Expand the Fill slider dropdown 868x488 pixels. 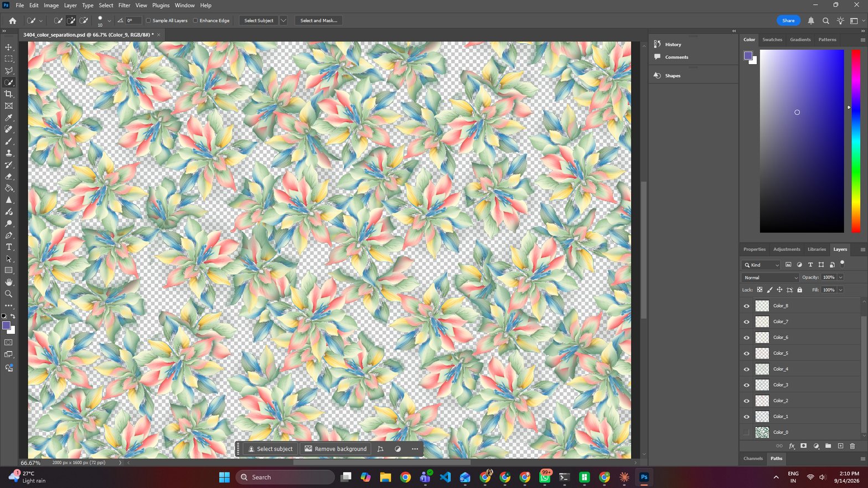840,289
